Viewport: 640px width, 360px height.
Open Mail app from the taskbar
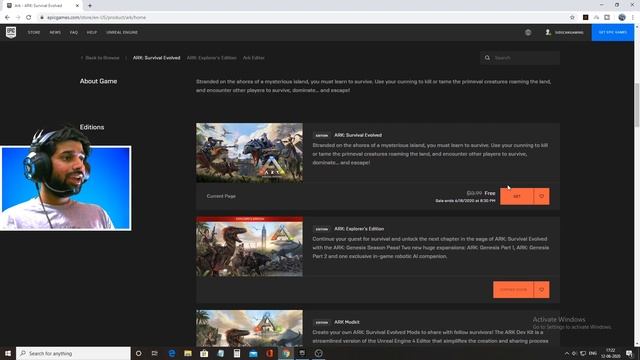click(x=253, y=353)
